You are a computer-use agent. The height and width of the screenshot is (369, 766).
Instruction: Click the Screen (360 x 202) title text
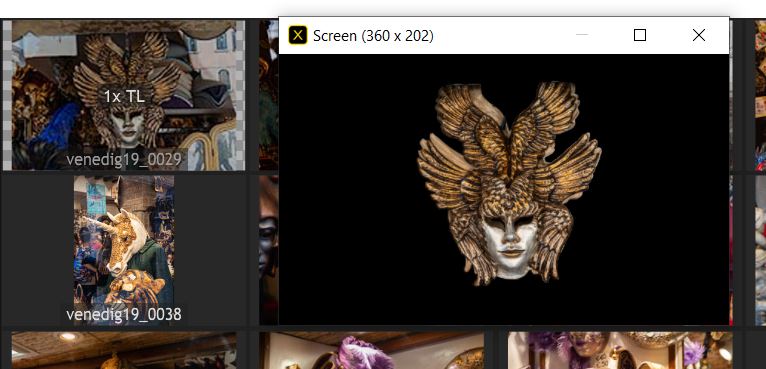(x=373, y=36)
